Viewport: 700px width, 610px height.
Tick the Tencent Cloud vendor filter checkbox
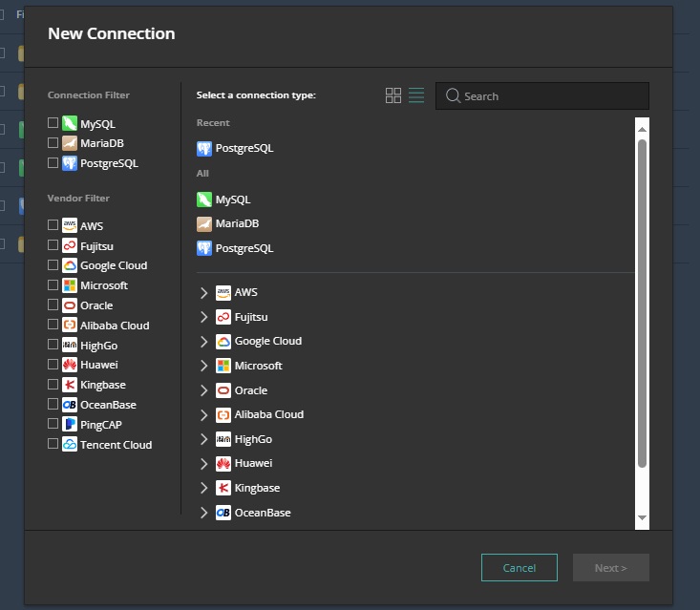[53, 444]
